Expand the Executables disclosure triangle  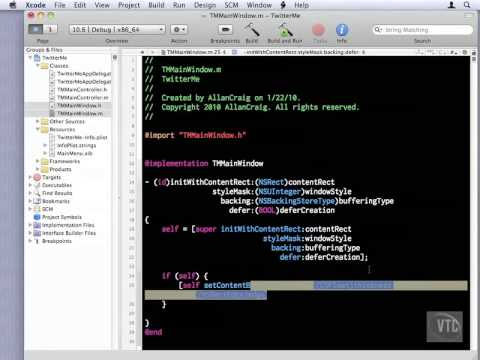30,185
